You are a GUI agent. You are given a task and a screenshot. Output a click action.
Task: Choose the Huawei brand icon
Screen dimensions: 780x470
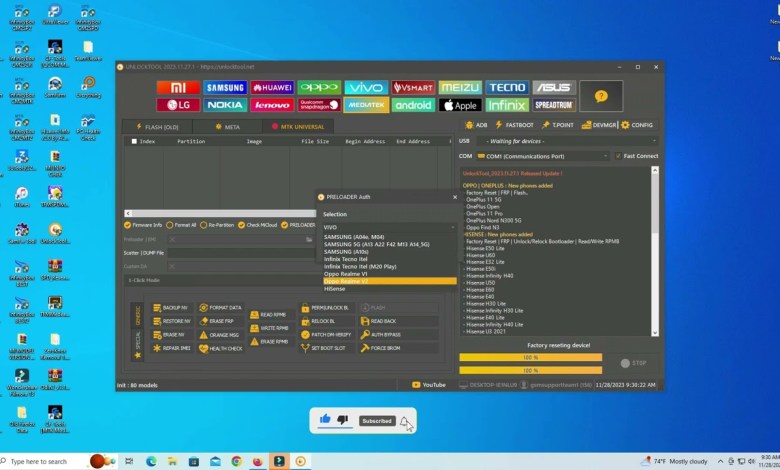click(272, 88)
